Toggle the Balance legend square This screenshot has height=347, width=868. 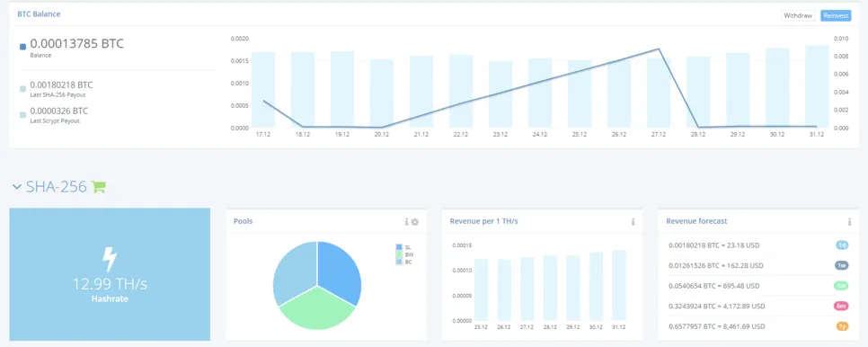point(22,47)
